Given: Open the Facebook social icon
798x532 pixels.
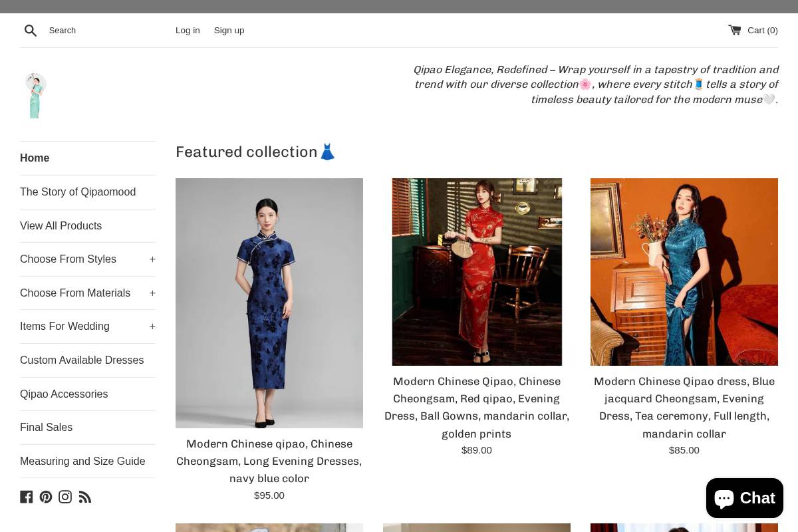Looking at the screenshot, I should click(27, 496).
